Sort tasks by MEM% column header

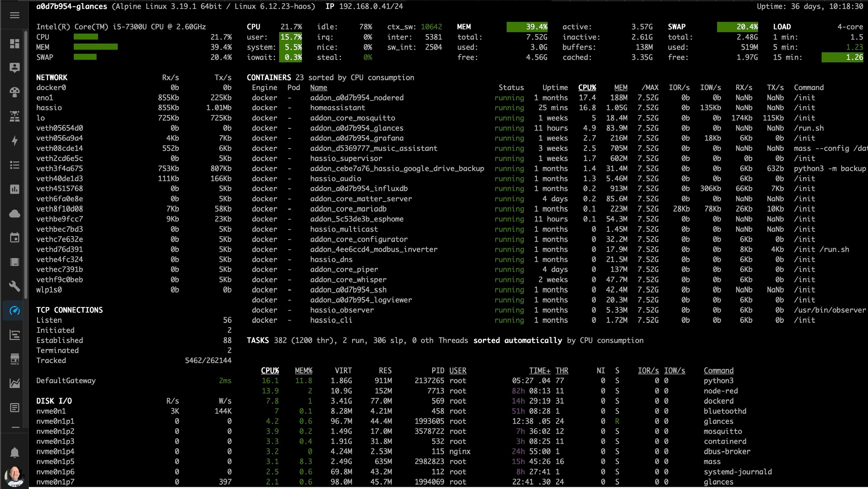[303, 371]
